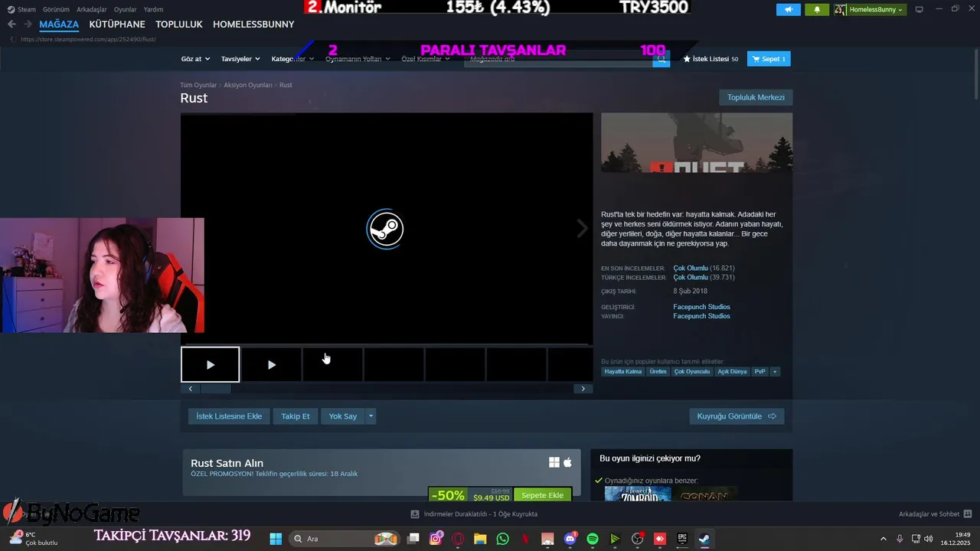The image size is (980, 551).
Task: Open the Oyunlar menu
Action: point(126,9)
